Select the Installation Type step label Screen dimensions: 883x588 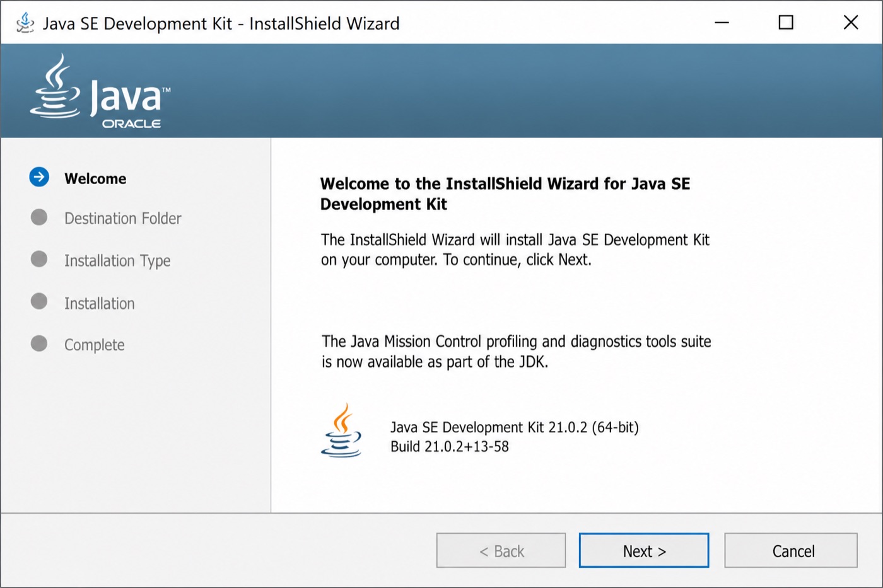coord(117,260)
